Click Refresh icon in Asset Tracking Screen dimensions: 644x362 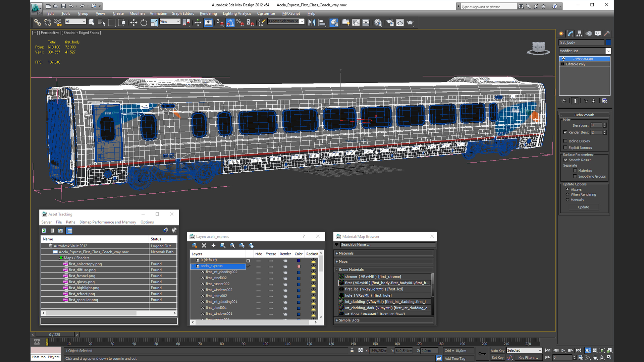(x=44, y=231)
